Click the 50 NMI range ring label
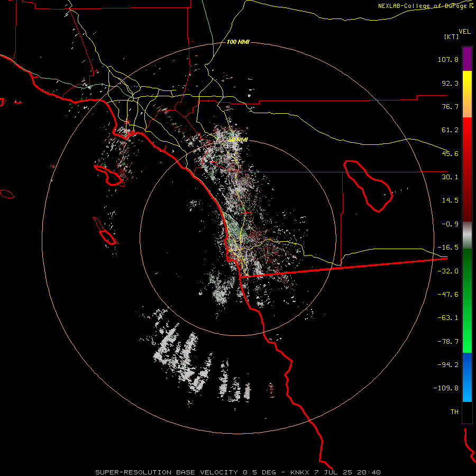This screenshot has width=476, height=476. point(238,140)
